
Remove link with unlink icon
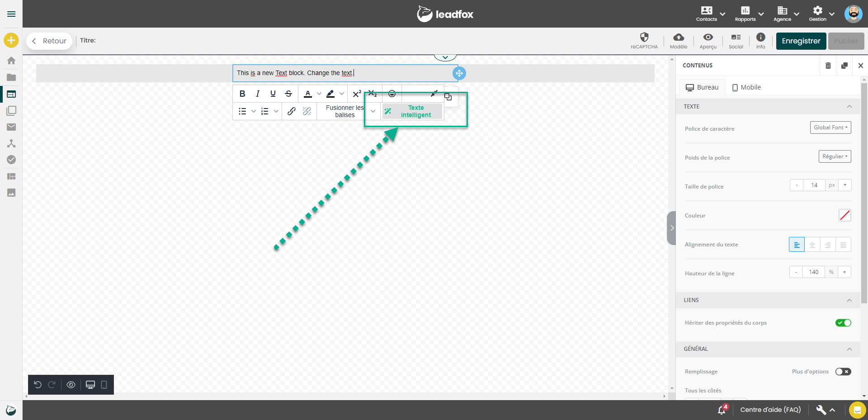(x=307, y=111)
